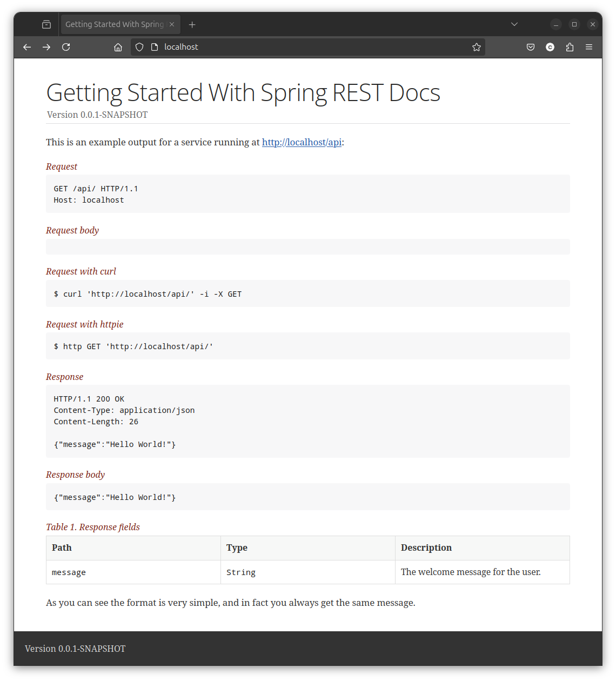This screenshot has width=616, height=681.
Task: Go forward one page
Action: [x=46, y=47]
